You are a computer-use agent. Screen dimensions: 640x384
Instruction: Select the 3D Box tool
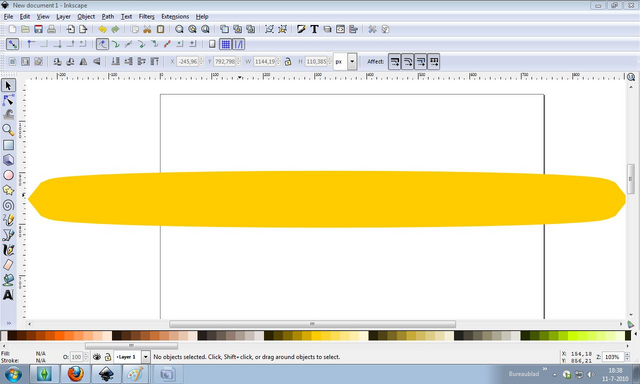(x=8, y=160)
